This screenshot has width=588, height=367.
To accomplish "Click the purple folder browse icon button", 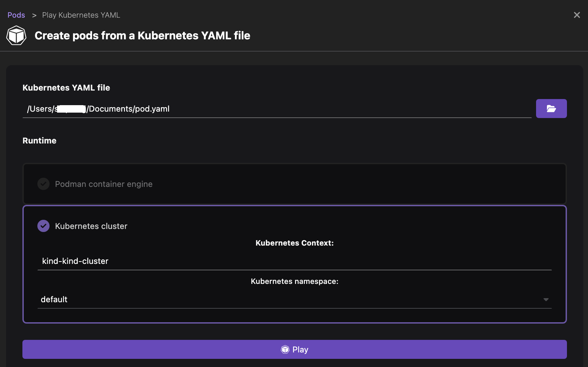I will 551,109.
